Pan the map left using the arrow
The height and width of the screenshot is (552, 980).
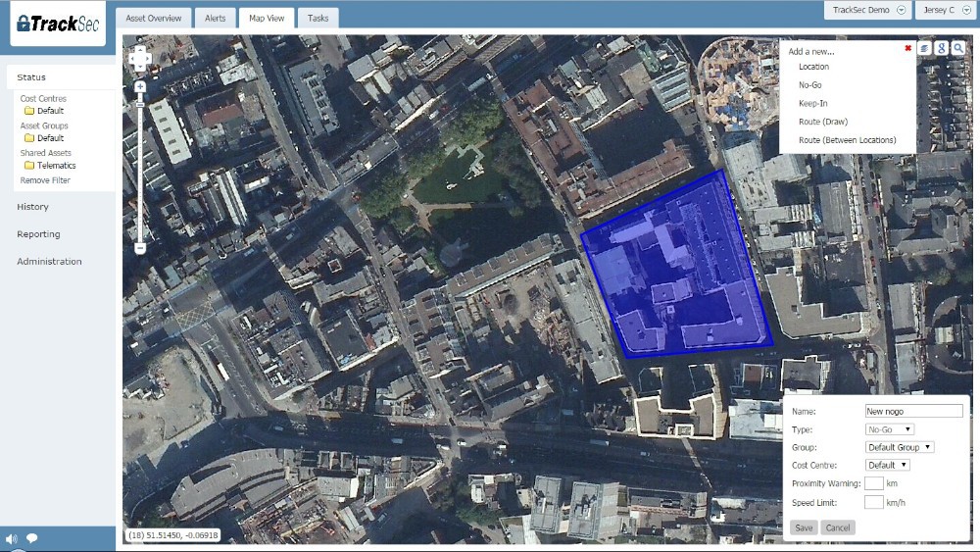(132, 60)
